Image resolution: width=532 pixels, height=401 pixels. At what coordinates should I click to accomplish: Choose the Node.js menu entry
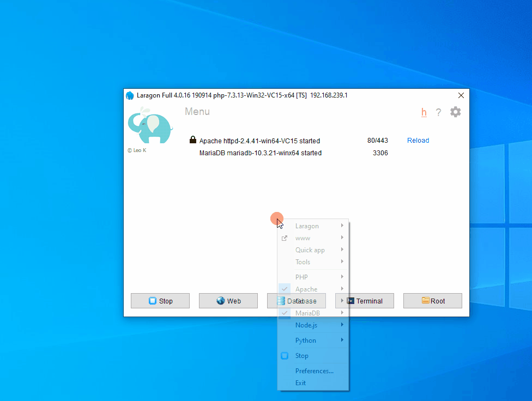click(x=313, y=325)
